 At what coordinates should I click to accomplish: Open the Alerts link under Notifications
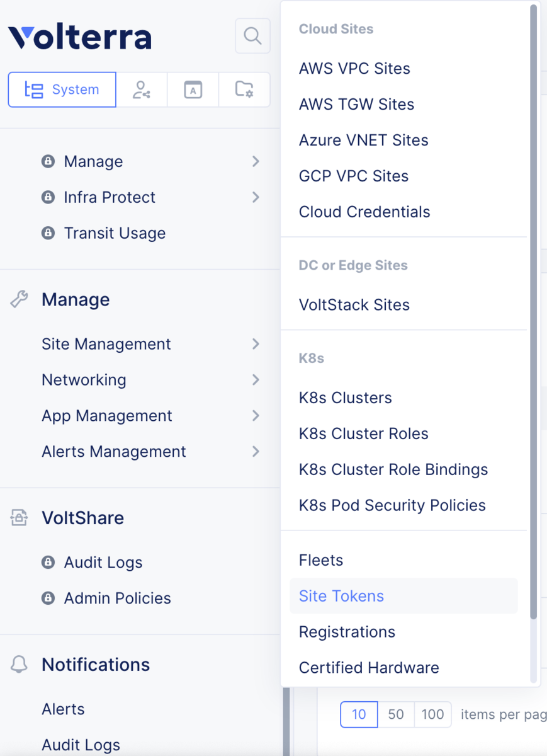click(63, 709)
